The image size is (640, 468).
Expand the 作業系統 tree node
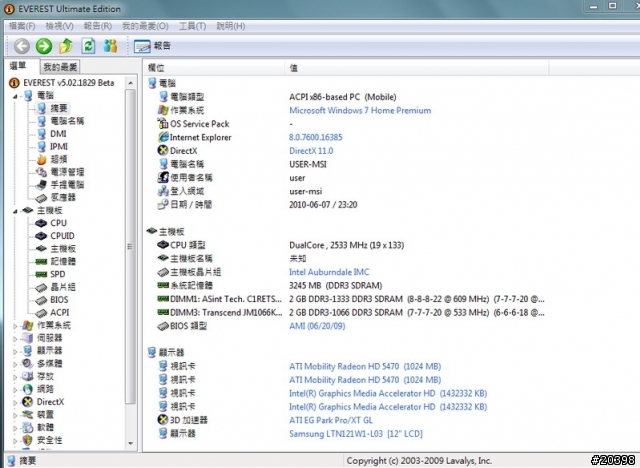15,326
